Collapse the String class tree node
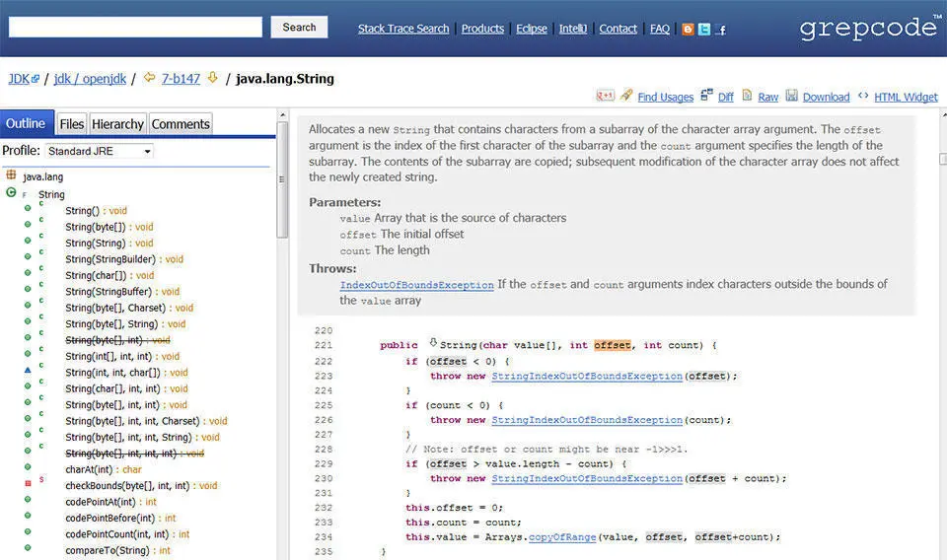947x560 pixels. [x=11, y=192]
